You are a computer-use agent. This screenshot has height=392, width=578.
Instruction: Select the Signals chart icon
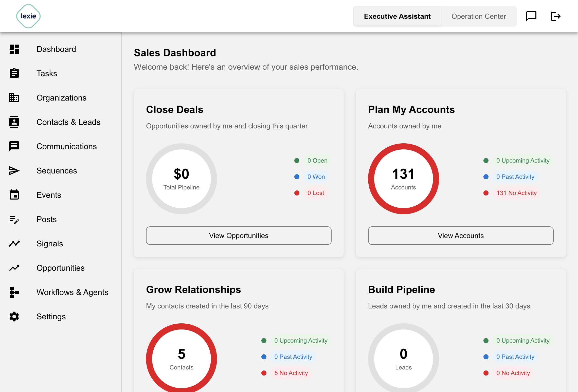point(14,244)
